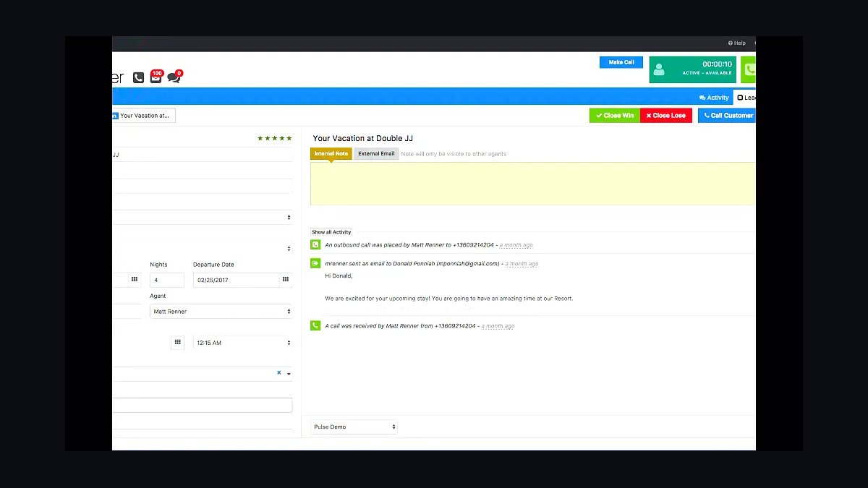The image size is (868, 488).
Task: Switch to the Leads tab
Action: click(746, 98)
